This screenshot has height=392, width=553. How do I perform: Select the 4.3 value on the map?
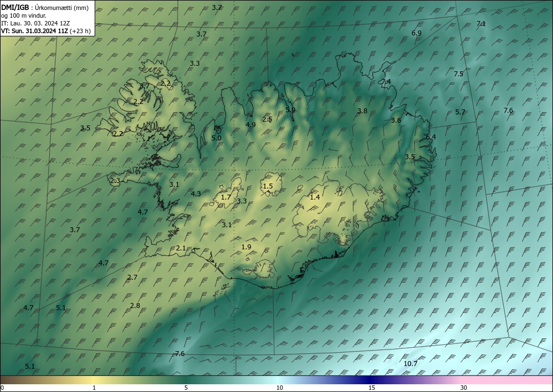(196, 194)
